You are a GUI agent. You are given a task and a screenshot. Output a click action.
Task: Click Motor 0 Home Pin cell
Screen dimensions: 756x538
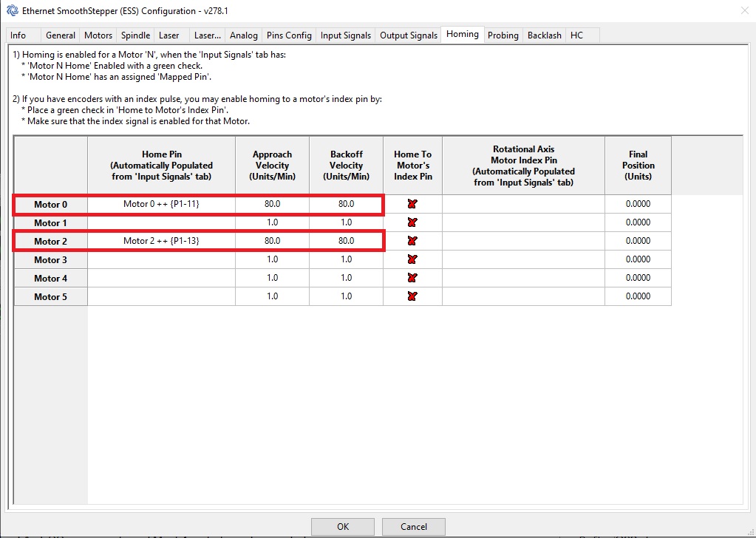(161, 204)
